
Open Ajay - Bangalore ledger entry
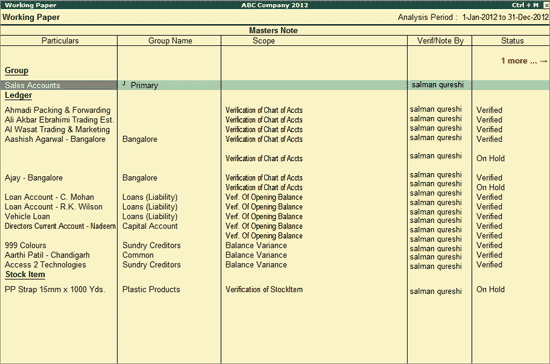(34, 178)
